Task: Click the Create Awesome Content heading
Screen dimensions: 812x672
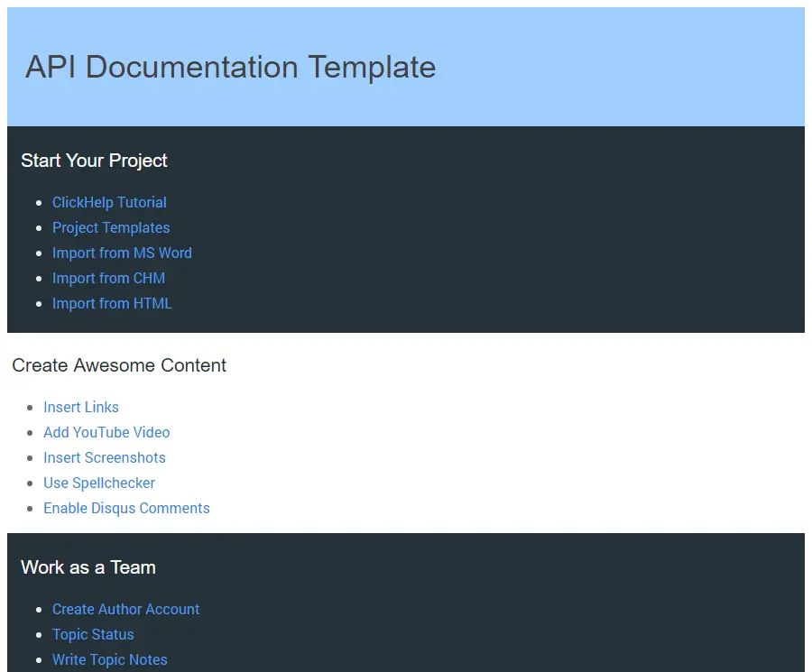Action: pyautogui.click(x=119, y=365)
